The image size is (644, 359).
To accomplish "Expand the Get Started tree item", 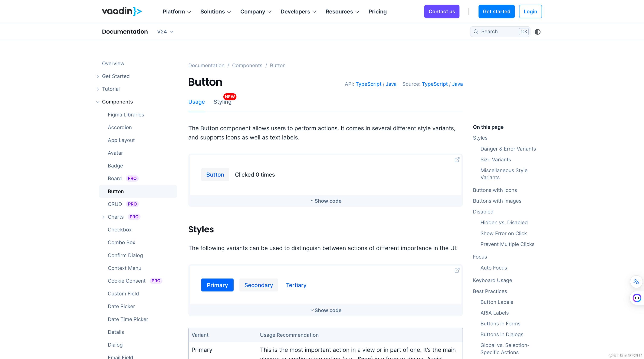I will (98, 76).
